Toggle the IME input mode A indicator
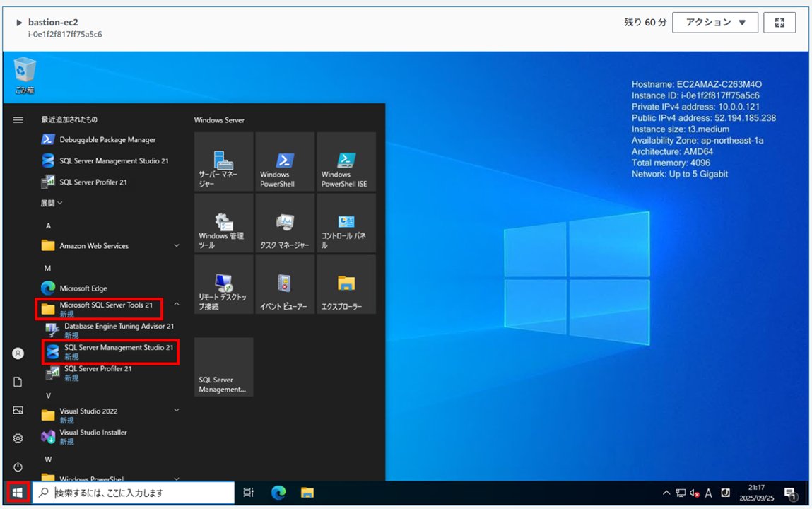 (x=708, y=493)
